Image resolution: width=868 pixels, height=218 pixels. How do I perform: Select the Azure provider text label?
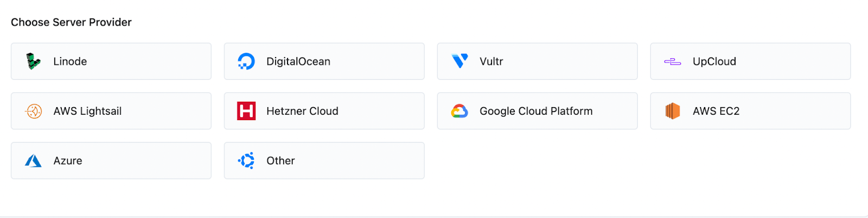click(68, 161)
